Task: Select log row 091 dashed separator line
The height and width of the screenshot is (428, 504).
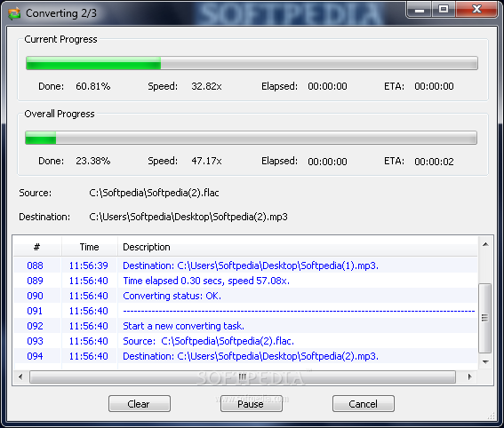Action: pyautogui.click(x=245, y=311)
